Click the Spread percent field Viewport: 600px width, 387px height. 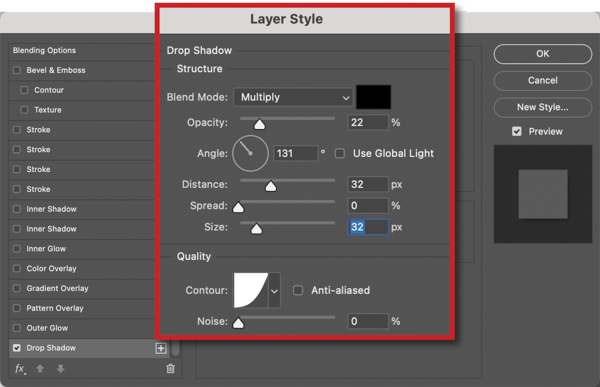pos(368,206)
